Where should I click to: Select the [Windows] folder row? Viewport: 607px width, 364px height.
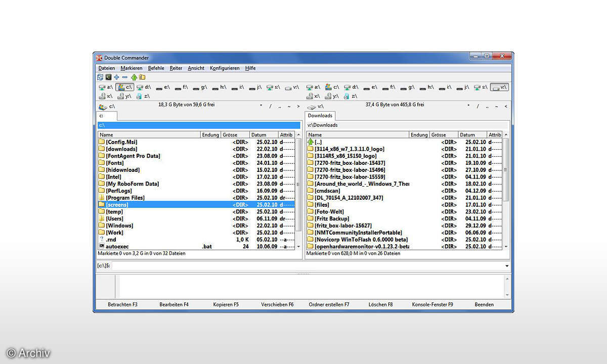click(x=196, y=225)
